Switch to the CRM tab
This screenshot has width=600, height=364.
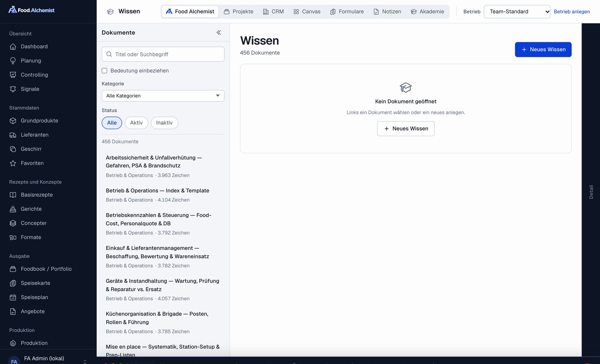click(x=273, y=12)
